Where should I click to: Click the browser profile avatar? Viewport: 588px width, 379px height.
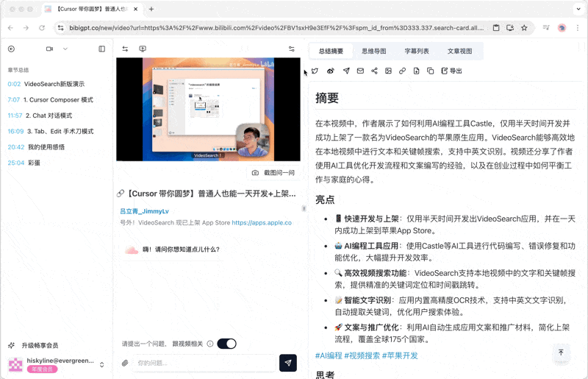tap(562, 28)
